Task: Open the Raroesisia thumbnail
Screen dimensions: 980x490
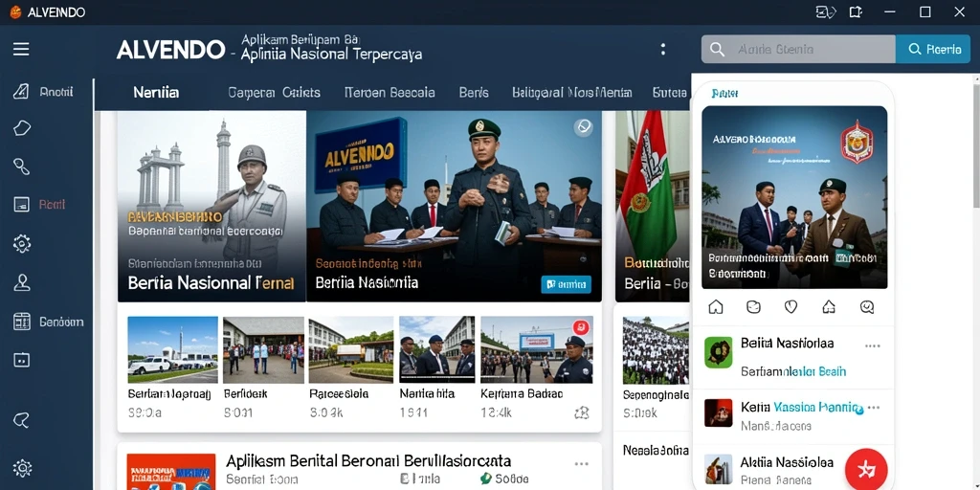Action: 350,350
